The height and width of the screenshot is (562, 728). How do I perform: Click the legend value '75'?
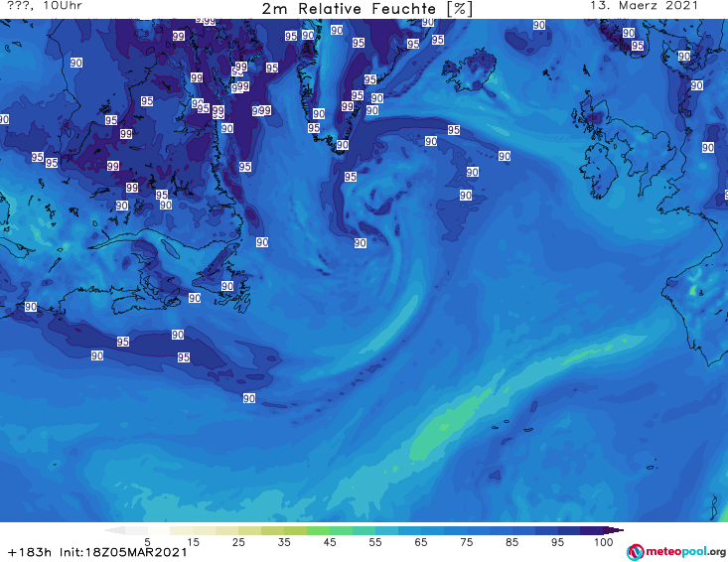pos(467,542)
